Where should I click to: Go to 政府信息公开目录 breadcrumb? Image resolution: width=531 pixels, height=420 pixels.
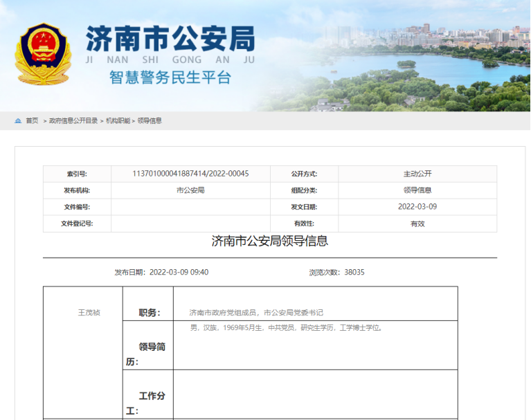point(73,121)
